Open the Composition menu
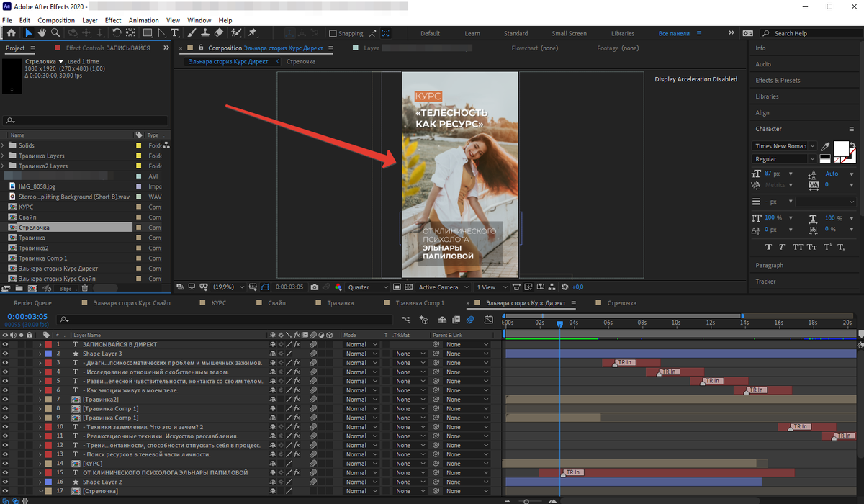Viewport: 864px width, 504px height. point(56,20)
